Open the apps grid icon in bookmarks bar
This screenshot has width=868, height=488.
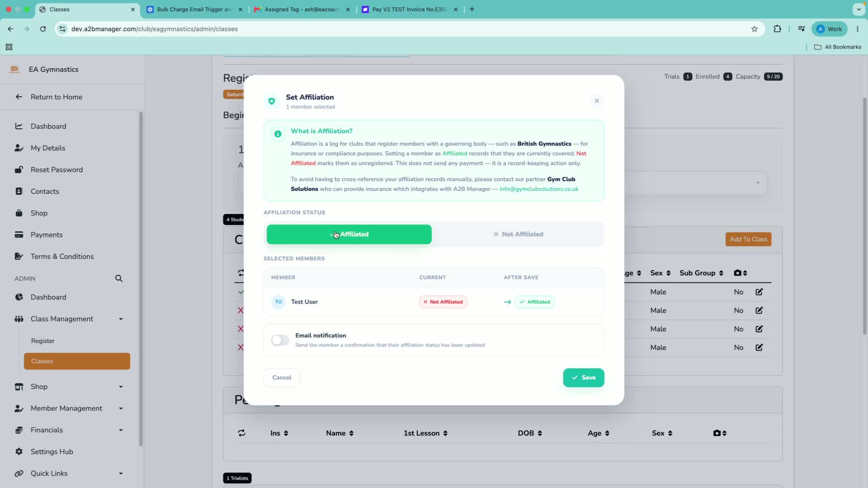(x=9, y=47)
